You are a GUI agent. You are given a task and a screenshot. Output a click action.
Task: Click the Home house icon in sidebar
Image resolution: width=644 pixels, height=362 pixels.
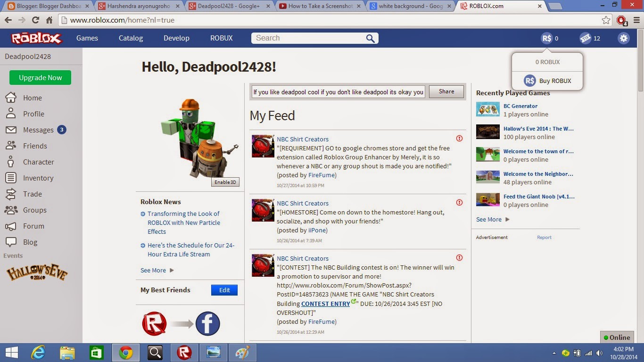pos(11,98)
